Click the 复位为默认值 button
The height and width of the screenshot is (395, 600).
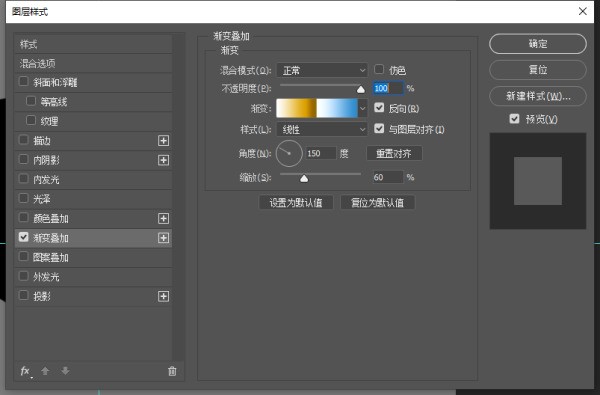377,202
